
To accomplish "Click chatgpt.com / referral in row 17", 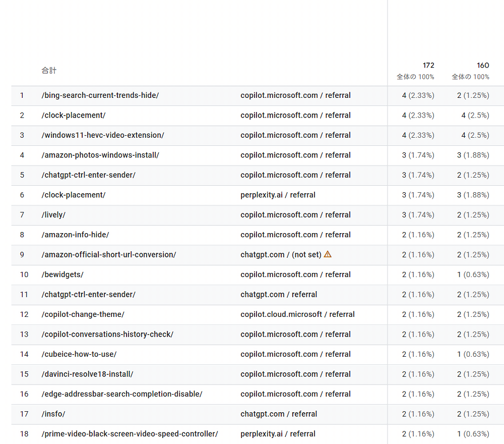I will pos(279,414).
